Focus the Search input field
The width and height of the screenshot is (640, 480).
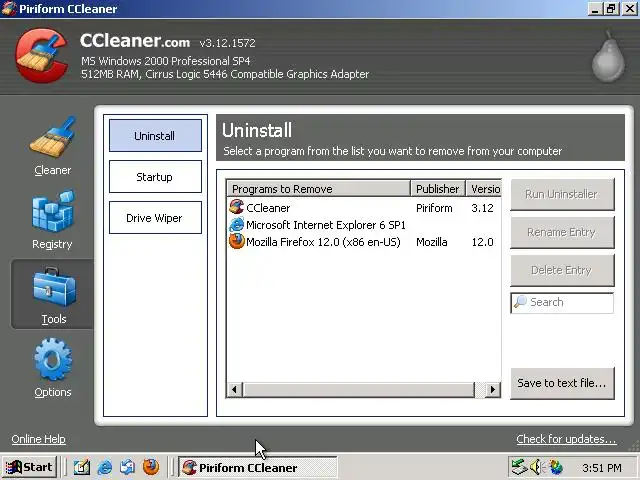click(x=562, y=302)
